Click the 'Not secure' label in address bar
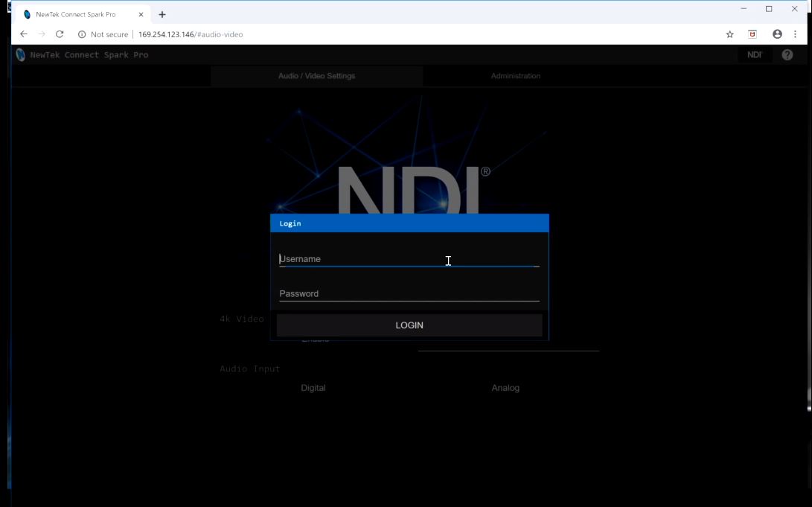 (x=109, y=35)
